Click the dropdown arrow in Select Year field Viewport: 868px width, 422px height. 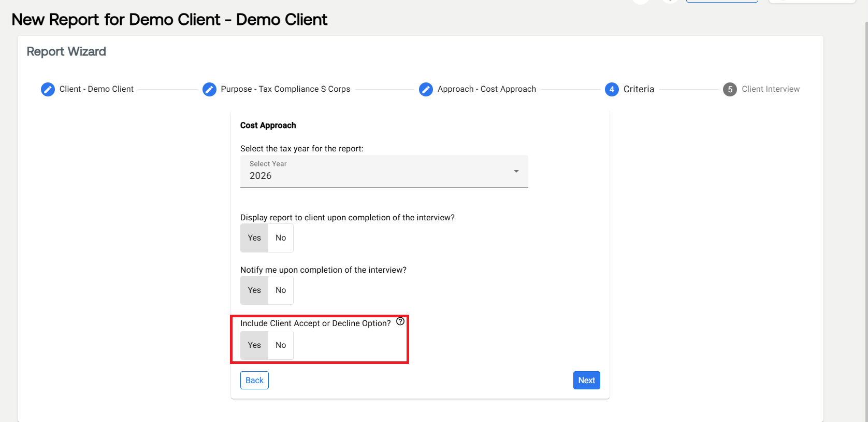[516, 171]
